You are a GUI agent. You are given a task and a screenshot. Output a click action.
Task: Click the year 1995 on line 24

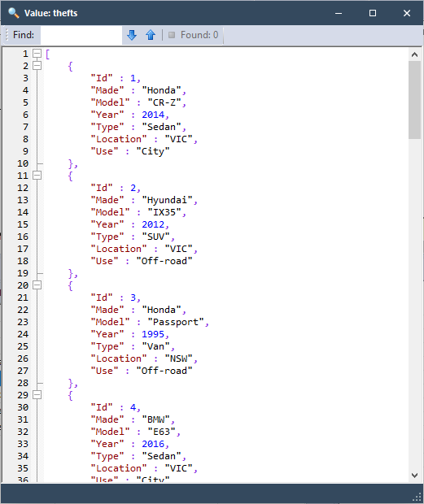point(153,334)
